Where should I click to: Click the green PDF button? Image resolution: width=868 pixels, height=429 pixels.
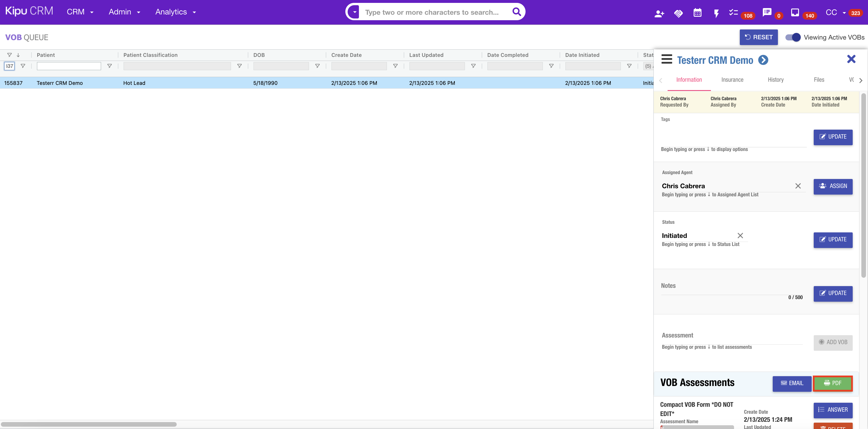pyautogui.click(x=832, y=383)
